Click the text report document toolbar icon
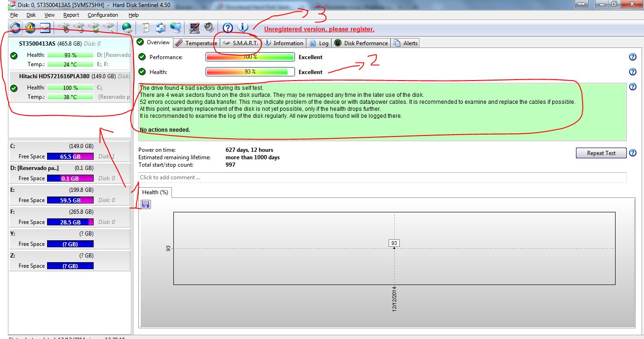 point(146,28)
